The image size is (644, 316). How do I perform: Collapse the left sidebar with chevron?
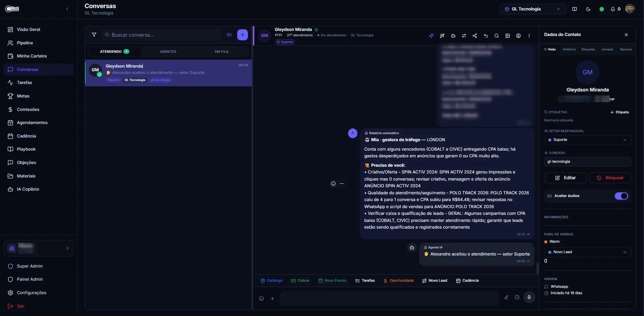(x=67, y=9)
